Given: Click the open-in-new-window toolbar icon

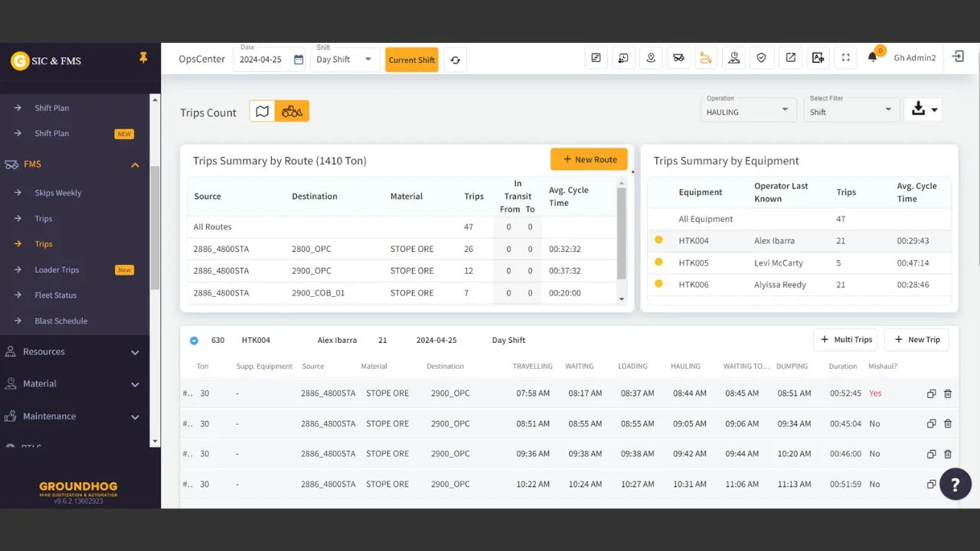Looking at the screenshot, I should (x=790, y=57).
